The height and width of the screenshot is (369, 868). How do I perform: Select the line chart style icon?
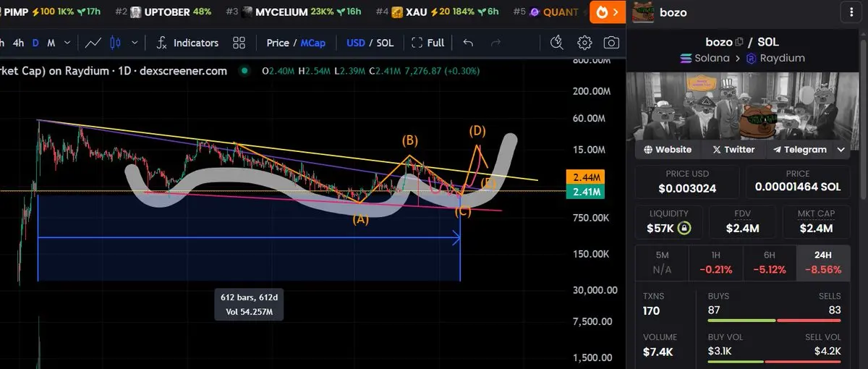pos(93,43)
